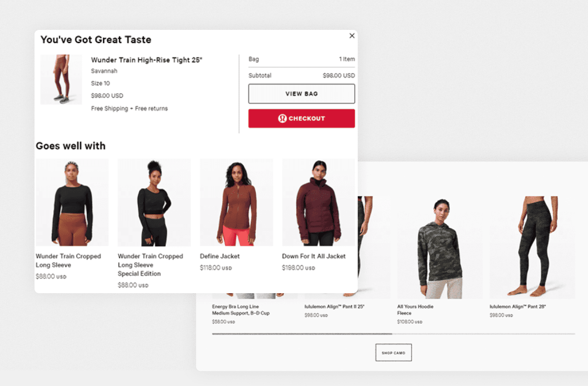The image size is (588, 386).
Task: Select the first Wunder Train Cropped Long Sleeve image
Action: [x=72, y=203]
